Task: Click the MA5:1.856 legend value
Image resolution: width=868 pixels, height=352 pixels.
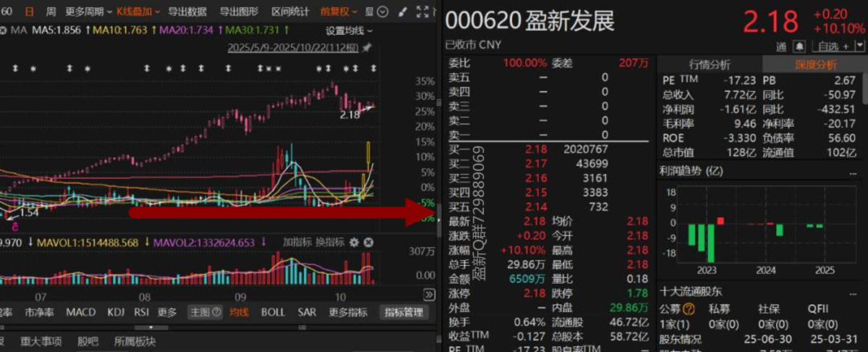Action: click(x=57, y=30)
